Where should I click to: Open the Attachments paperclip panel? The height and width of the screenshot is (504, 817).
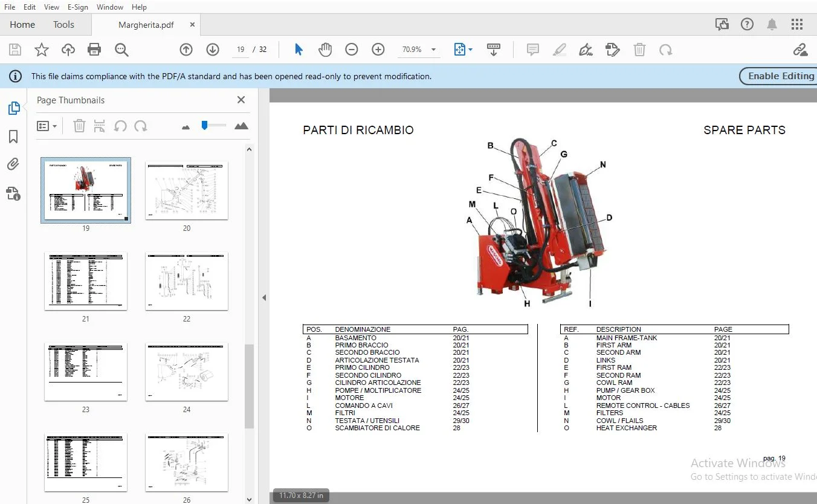coord(13,164)
